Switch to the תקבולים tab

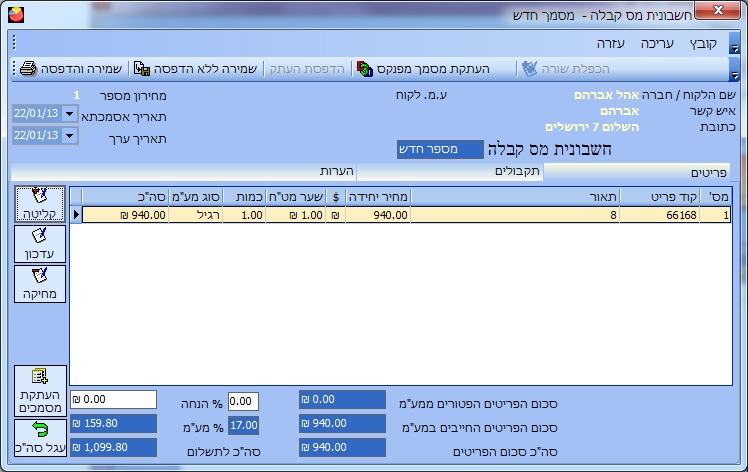pos(450,172)
